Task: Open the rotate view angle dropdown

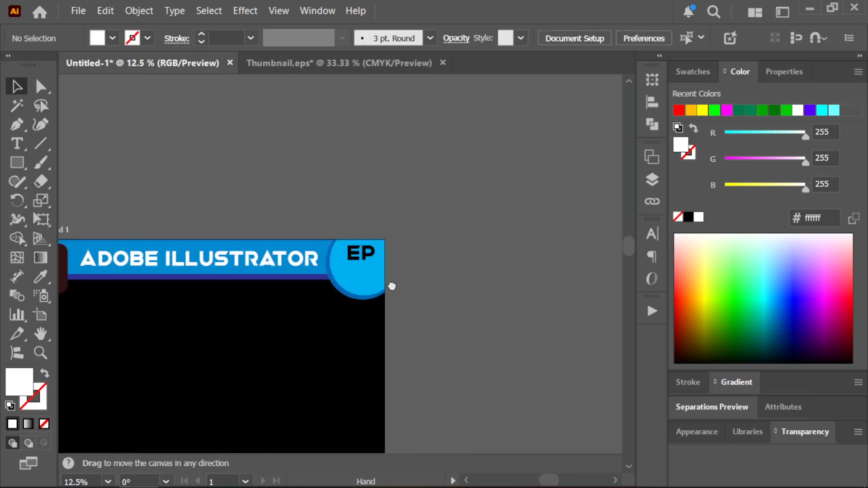Action: coord(166,482)
